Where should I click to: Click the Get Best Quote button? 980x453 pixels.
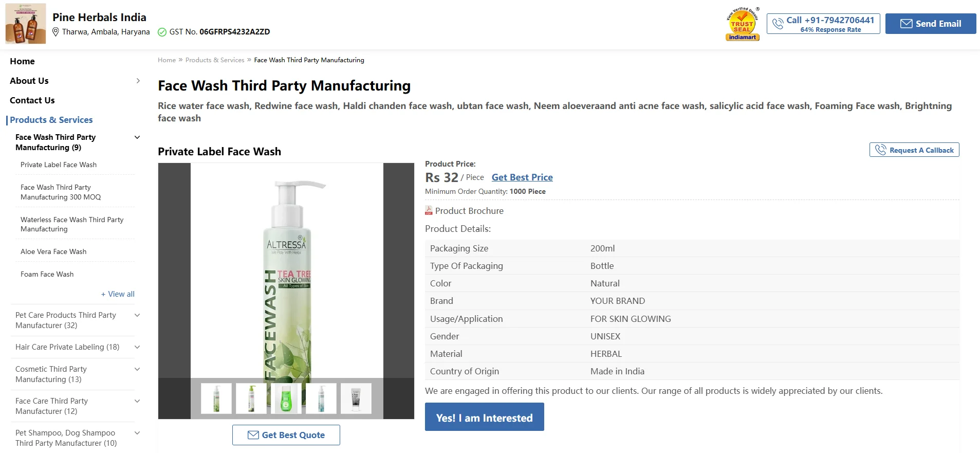[x=286, y=435]
